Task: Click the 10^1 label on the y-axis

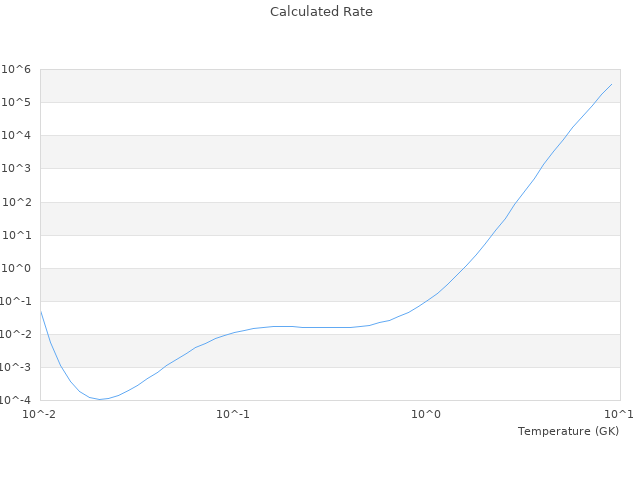Action: 17,235
